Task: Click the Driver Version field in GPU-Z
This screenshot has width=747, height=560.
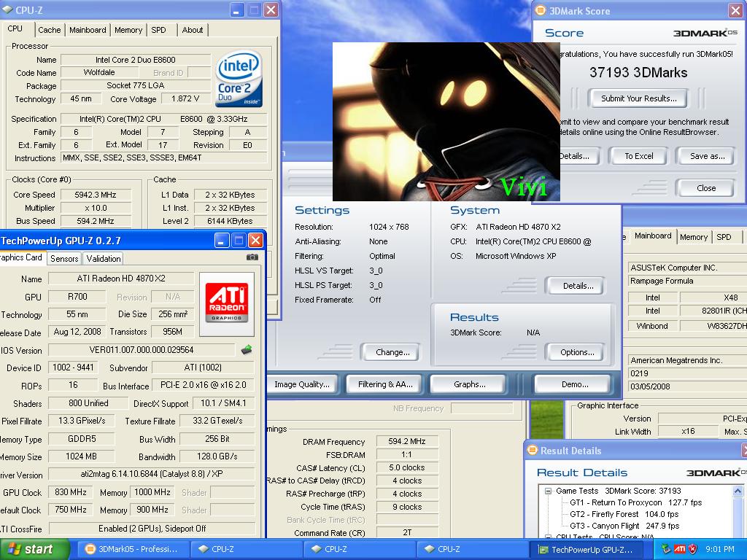Action: tap(152, 474)
